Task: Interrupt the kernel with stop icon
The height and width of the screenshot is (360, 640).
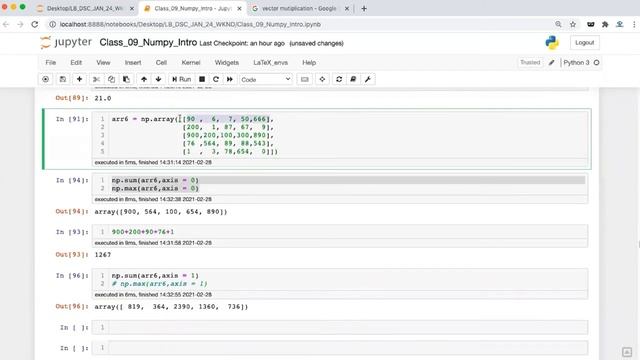Action: [202, 79]
